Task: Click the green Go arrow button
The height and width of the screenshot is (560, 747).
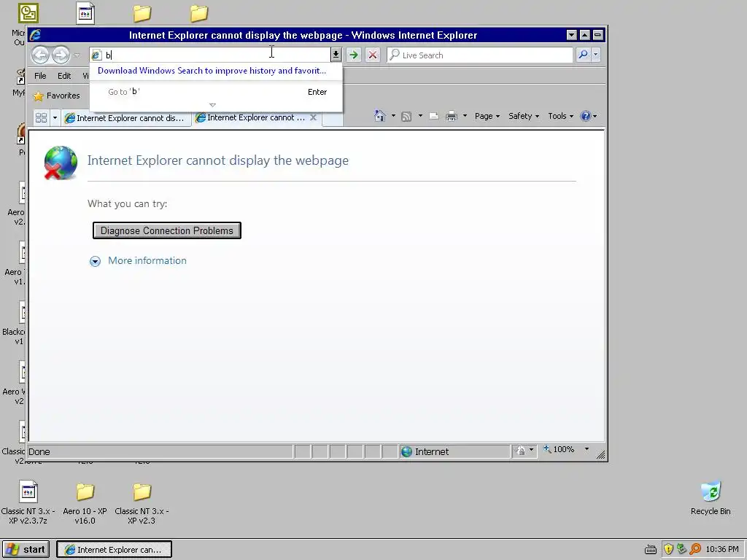Action: [x=354, y=55]
